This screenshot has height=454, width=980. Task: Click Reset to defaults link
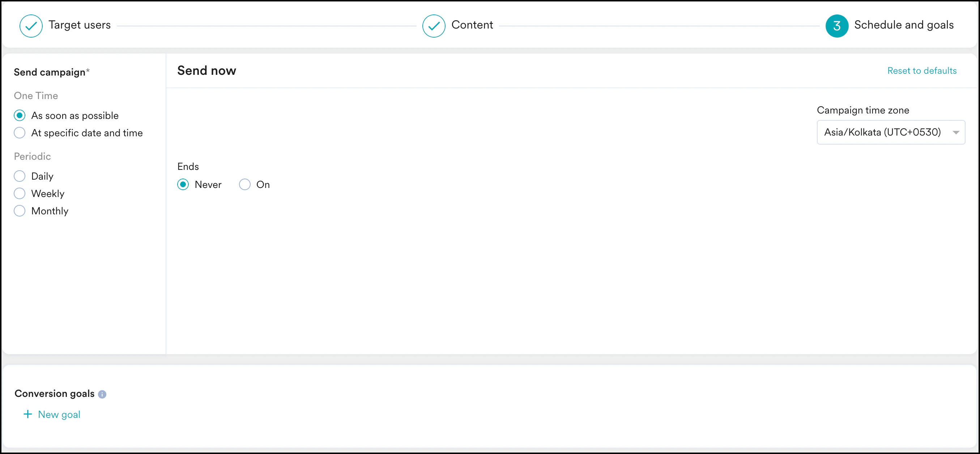(921, 71)
